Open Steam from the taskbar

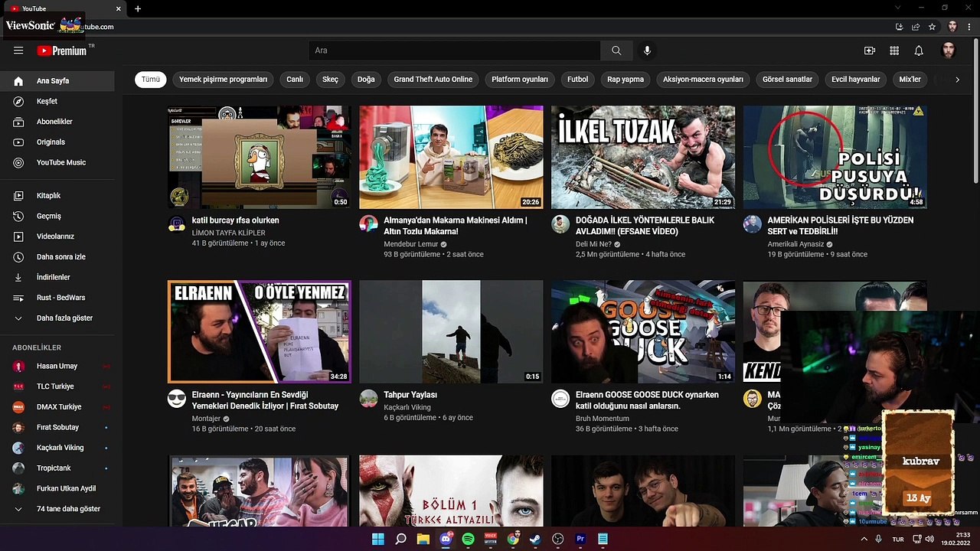tap(535, 539)
